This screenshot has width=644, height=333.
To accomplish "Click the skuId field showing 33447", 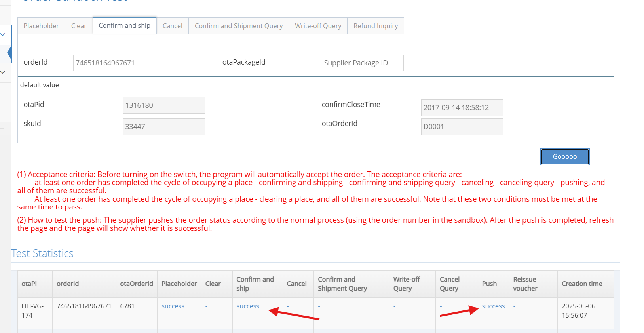I will pyautogui.click(x=164, y=127).
